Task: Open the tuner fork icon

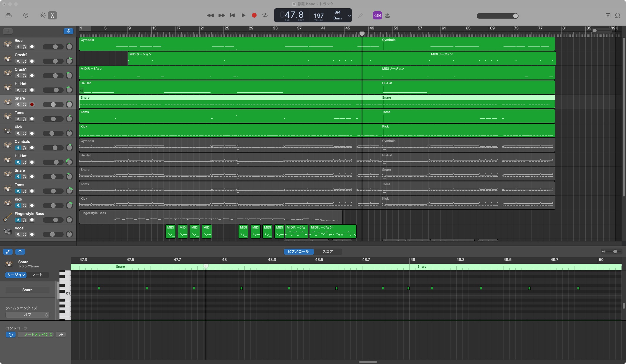Action: (360, 15)
